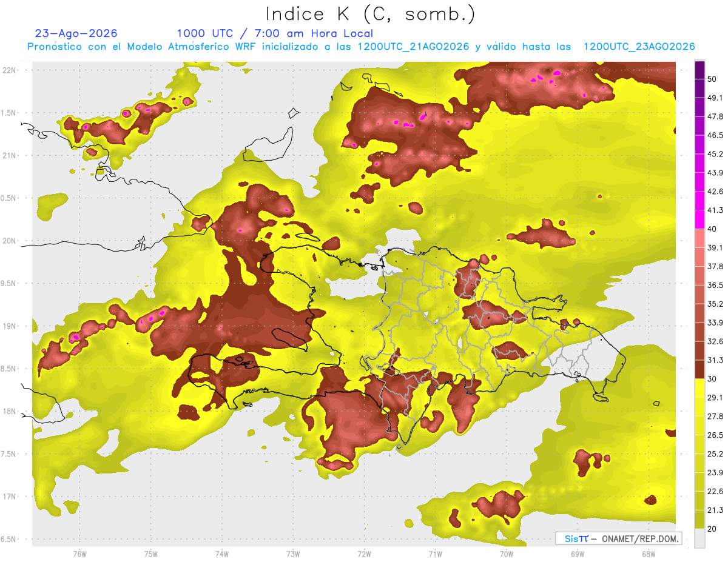Select the yellow legend swatch between 29.1 and 30
Viewport: 728px width, 562px height.
[x=699, y=388]
